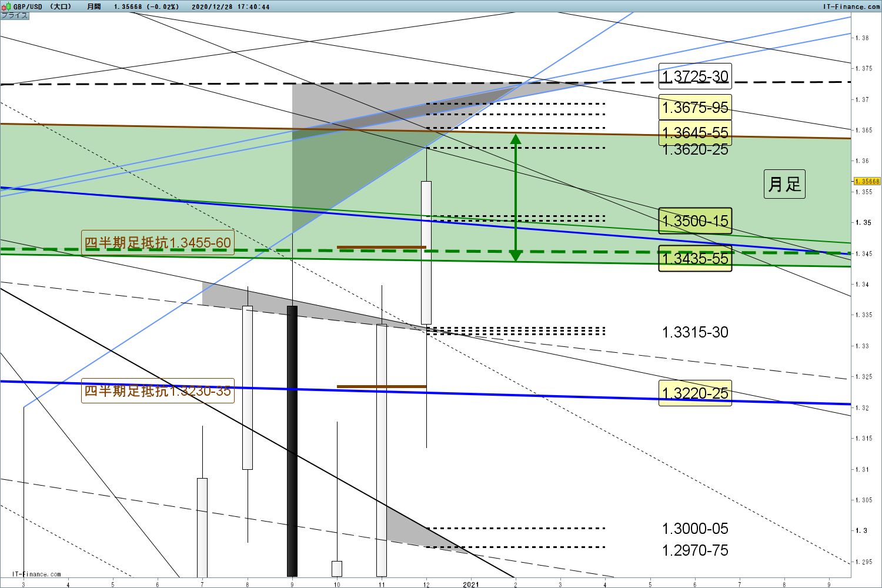
Task: Click the current price tag 1.35668 on axis
Action: click(x=867, y=181)
